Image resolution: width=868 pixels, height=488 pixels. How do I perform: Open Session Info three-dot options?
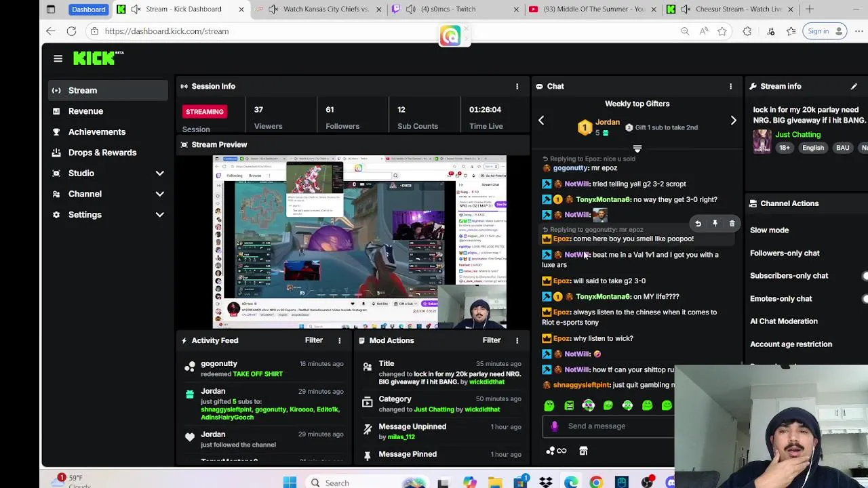coord(517,86)
